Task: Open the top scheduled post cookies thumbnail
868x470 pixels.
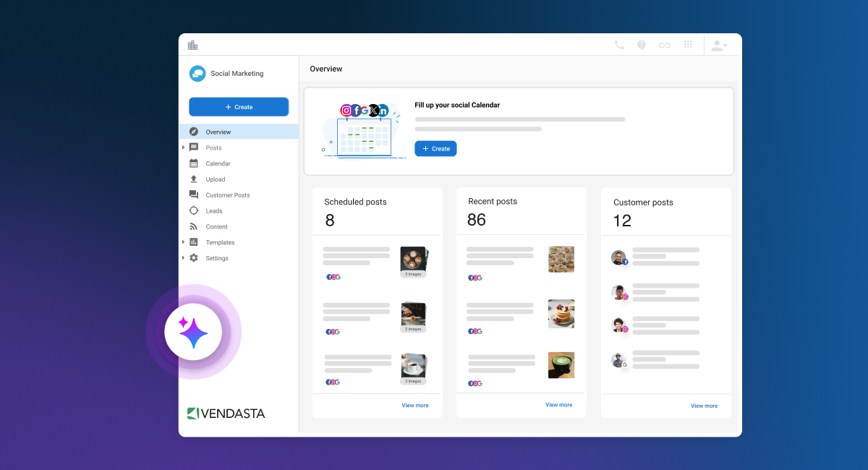Action: click(414, 262)
